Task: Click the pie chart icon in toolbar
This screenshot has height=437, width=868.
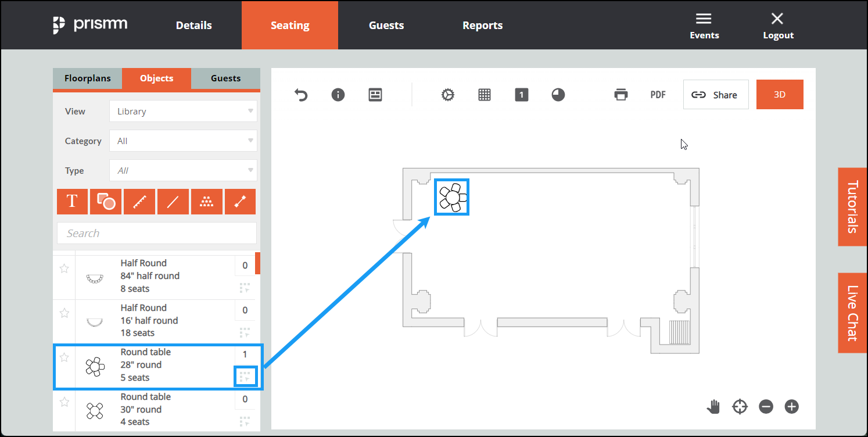Action: coord(558,95)
